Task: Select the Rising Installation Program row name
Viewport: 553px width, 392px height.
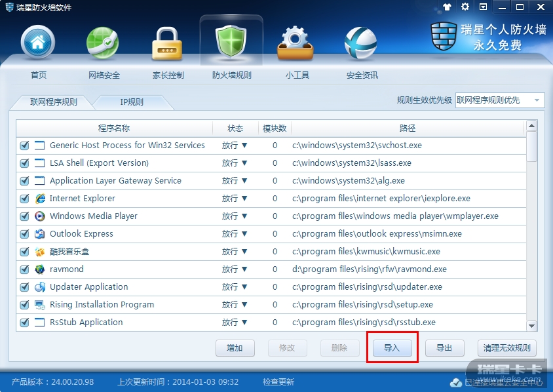Action: tap(102, 305)
